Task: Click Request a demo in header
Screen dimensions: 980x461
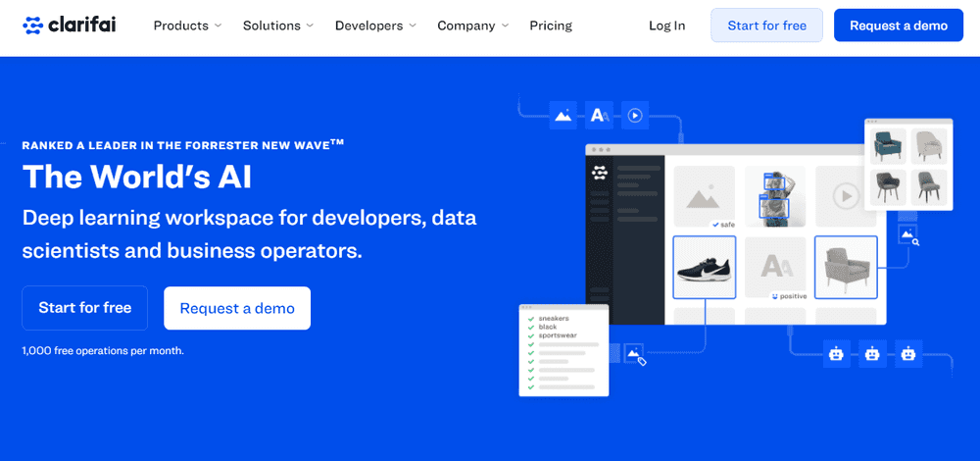Action: tap(899, 26)
